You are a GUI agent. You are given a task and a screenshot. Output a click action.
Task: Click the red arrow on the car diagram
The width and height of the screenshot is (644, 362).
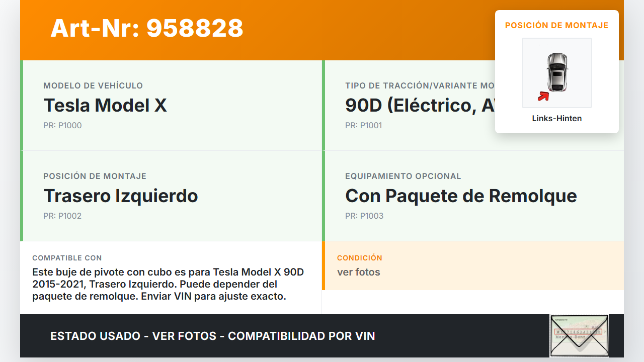[543, 96]
